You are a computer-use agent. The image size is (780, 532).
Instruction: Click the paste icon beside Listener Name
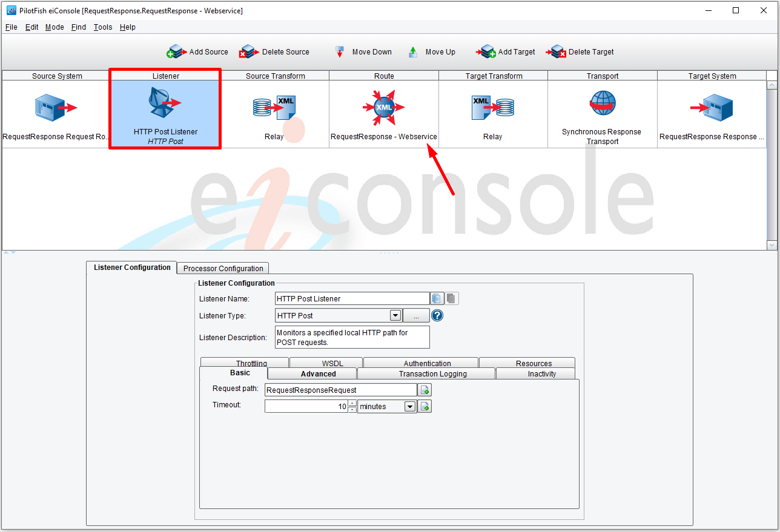point(452,298)
